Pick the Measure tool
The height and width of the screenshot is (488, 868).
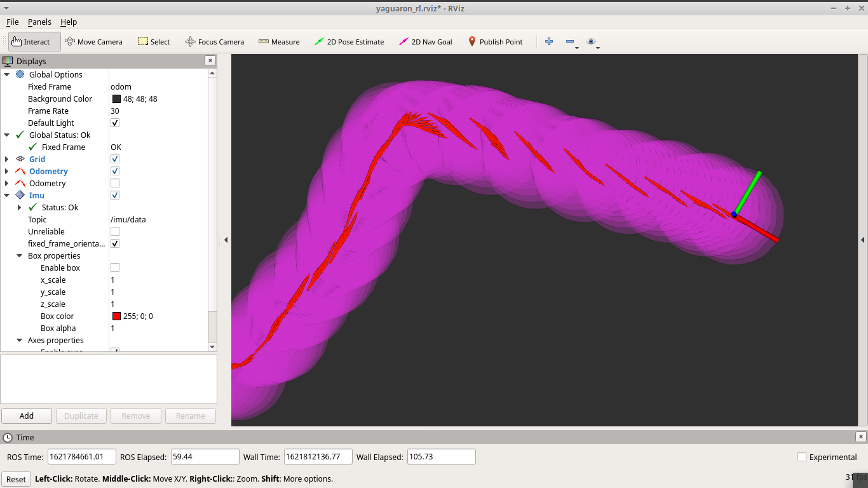coord(279,42)
